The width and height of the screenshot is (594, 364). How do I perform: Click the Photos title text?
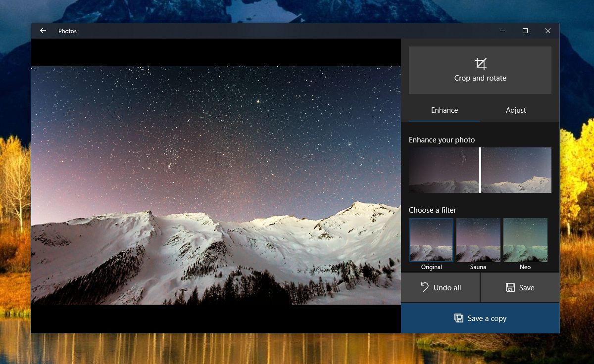[x=67, y=31]
